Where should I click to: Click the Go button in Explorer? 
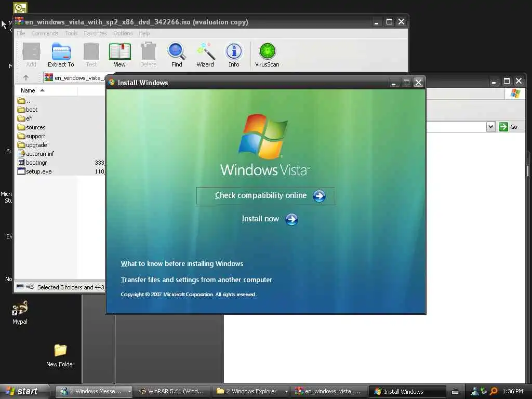(508, 127)
